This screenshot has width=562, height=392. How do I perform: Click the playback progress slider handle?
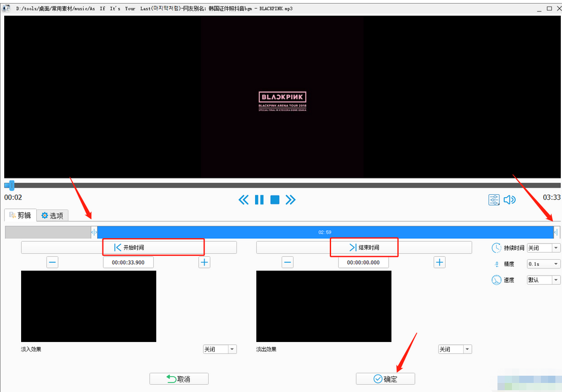10,185
